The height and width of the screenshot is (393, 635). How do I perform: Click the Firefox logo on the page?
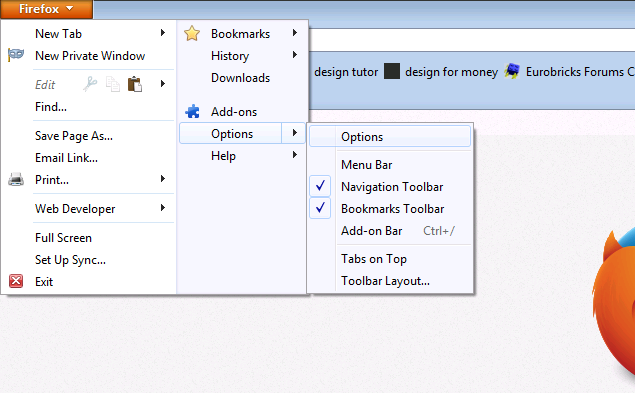pyautogui.click(x=614, y=304)
